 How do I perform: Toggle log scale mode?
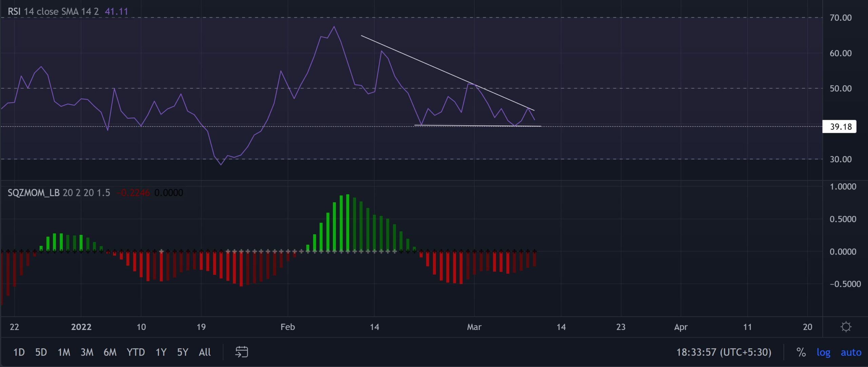(823, 352)
